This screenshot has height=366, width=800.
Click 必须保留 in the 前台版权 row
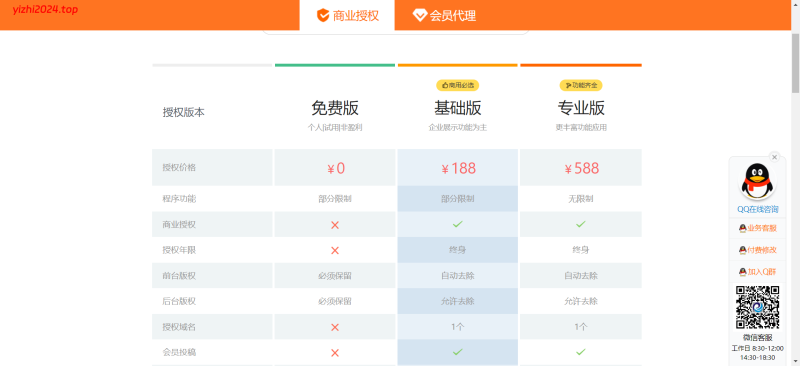pyautogui.click(x=335, y=276)
